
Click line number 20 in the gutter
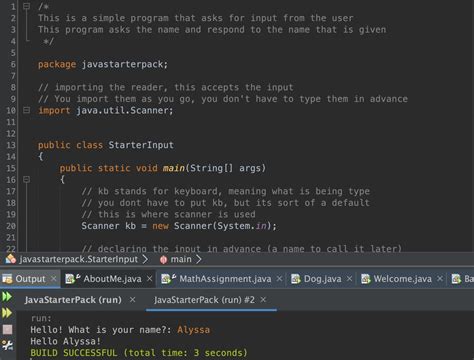(x=11, y=226)
